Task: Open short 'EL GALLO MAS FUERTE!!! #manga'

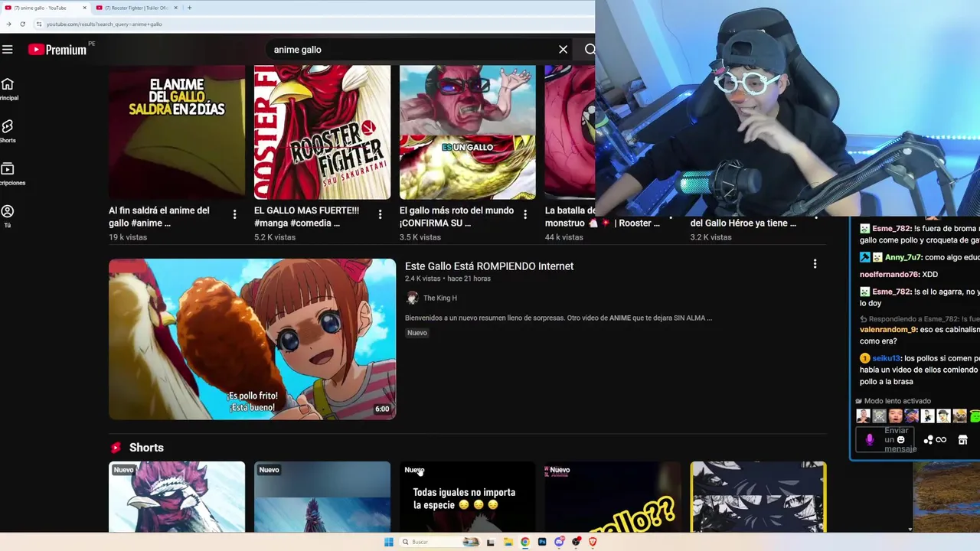Action: pyautogui.click(x=306, y=217)
